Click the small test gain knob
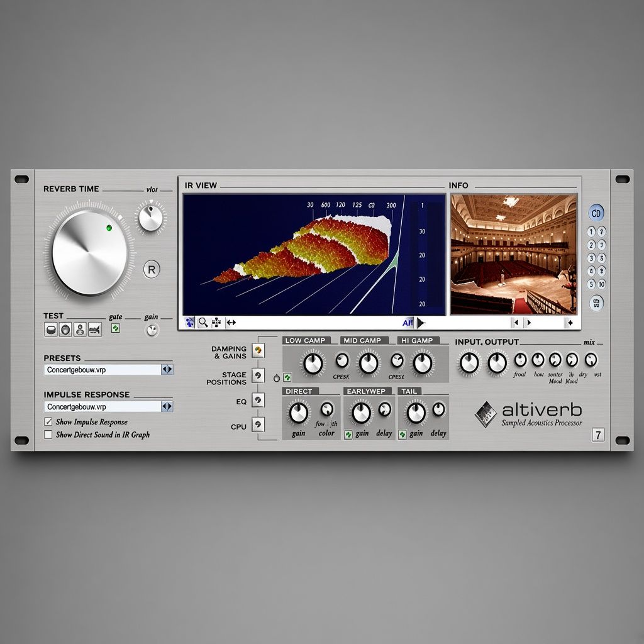 tap(152, 330)
